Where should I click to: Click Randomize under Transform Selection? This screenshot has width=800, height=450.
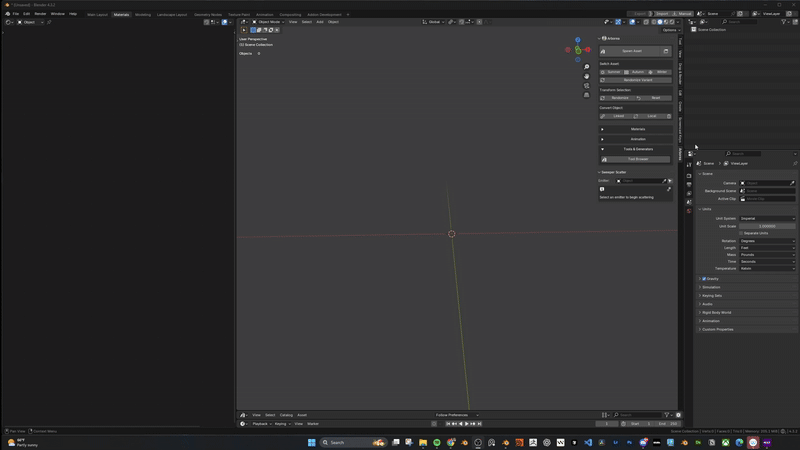click(617, 98)
